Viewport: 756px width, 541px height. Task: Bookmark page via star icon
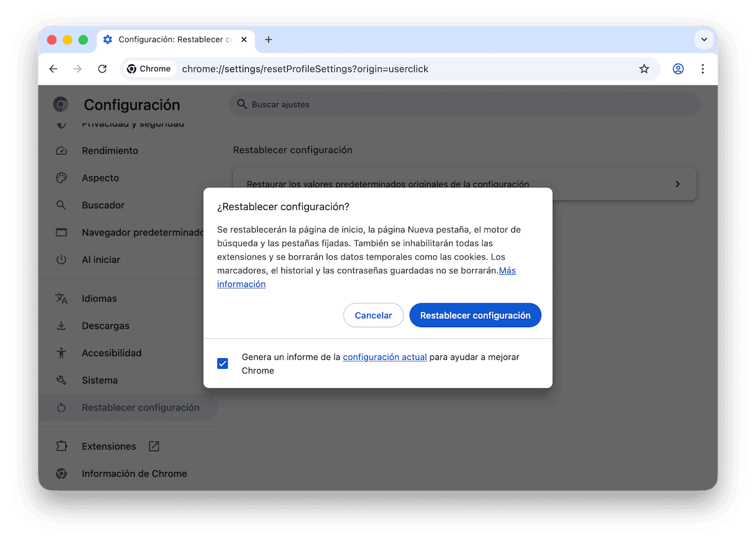pos(644,68)
